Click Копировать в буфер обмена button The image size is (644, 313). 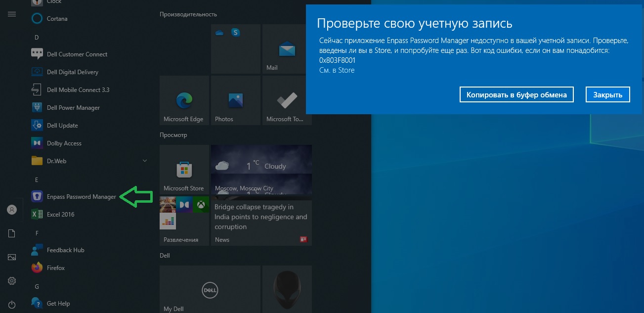tap(516, 94)
